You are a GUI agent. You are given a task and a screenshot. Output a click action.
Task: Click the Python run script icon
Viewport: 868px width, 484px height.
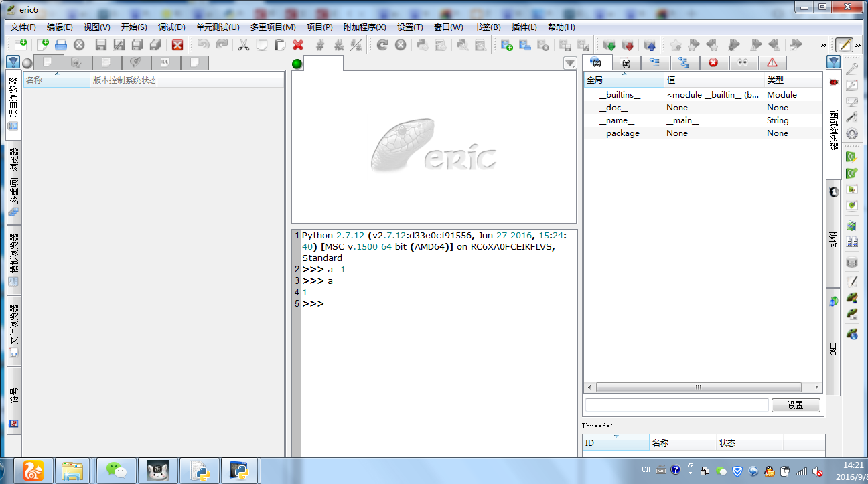(x=422, y=44)
